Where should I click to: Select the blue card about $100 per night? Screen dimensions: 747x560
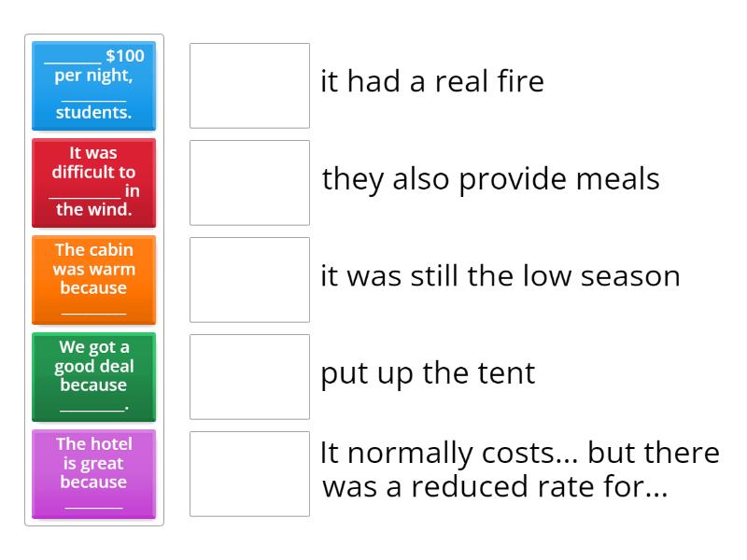pos(93,86)
